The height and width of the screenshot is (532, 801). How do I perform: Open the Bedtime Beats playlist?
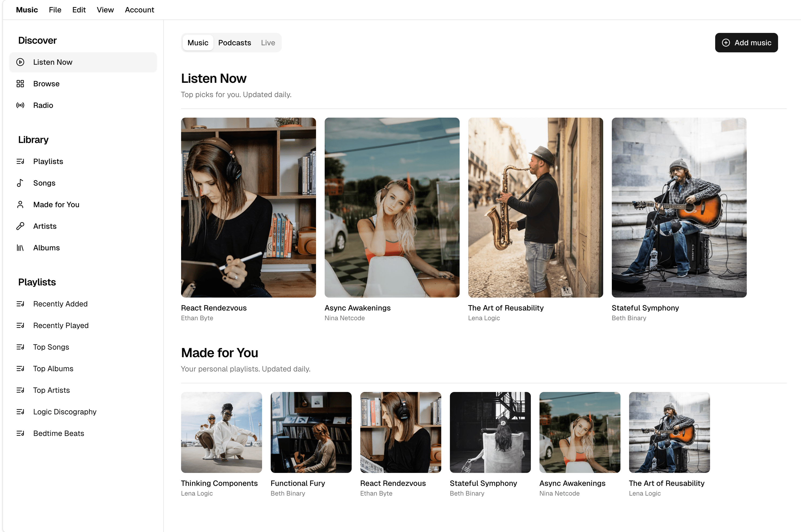tap(59, 433)
